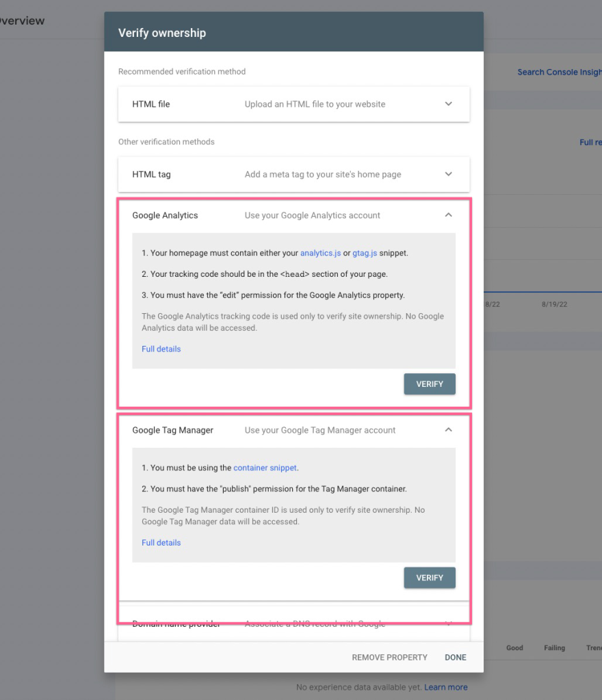Image resolution: width=602 pixels, height=700 pixels.
Task: Open Full details under Google Tag Manager
Action: [161, 543]
